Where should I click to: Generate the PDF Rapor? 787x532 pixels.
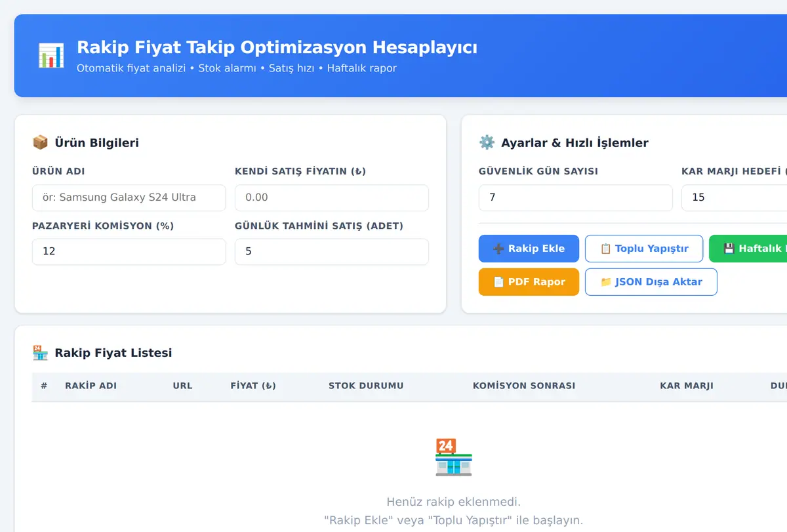529,282
